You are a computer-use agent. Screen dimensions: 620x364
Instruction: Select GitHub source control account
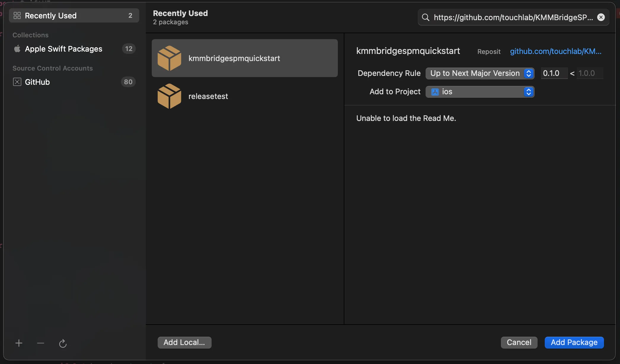(74, 82)
